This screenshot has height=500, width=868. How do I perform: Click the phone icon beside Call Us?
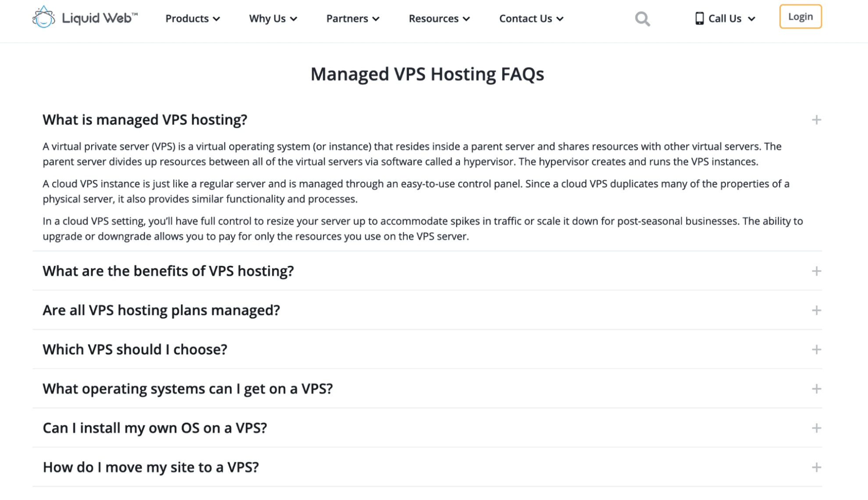[699, 18]
